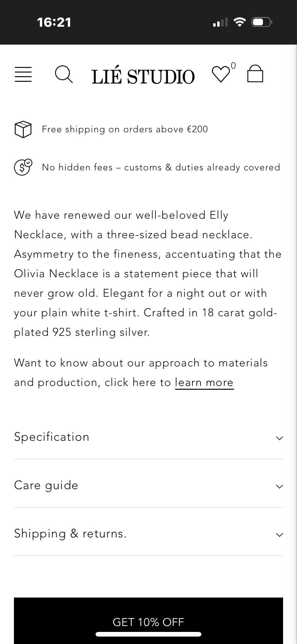Image resolution: width=297 pixels, height=644 pixels.
Task: Tap the 16:21 status bar clock
Action: [54, 22]
